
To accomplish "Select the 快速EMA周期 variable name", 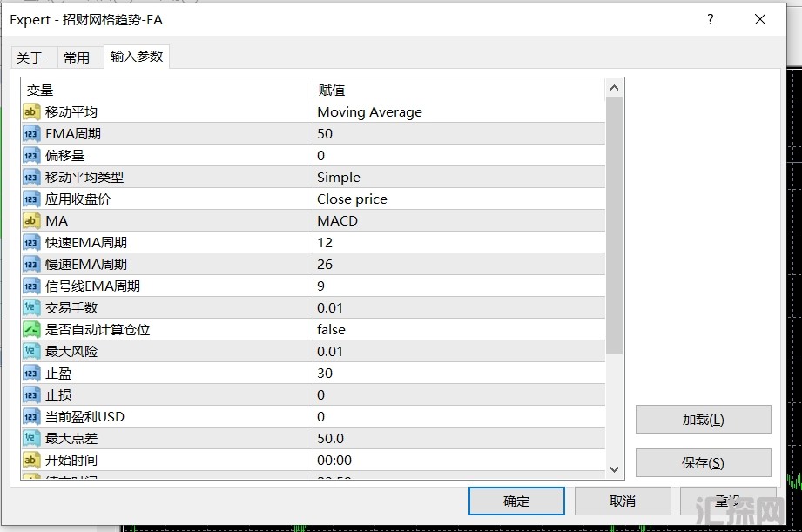I will pos(86,242).
